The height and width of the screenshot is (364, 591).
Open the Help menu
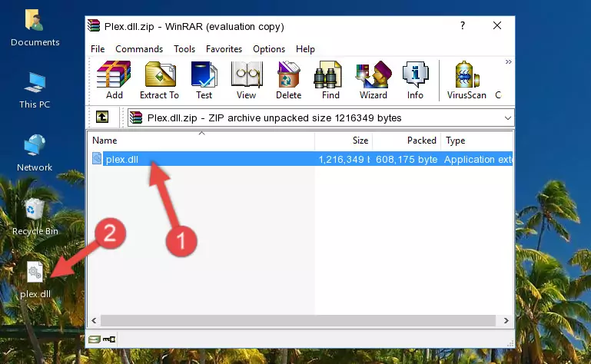click(x=305, y=49)
